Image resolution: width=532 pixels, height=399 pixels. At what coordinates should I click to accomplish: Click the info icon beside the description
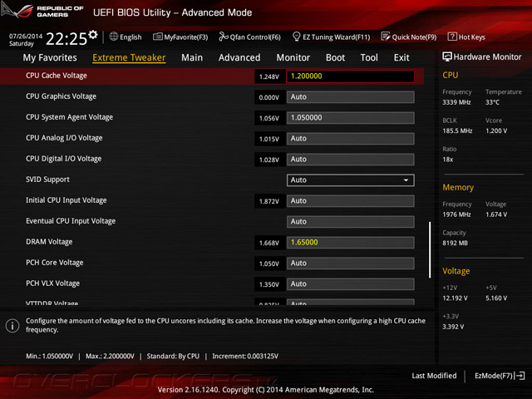click(12, 326)
